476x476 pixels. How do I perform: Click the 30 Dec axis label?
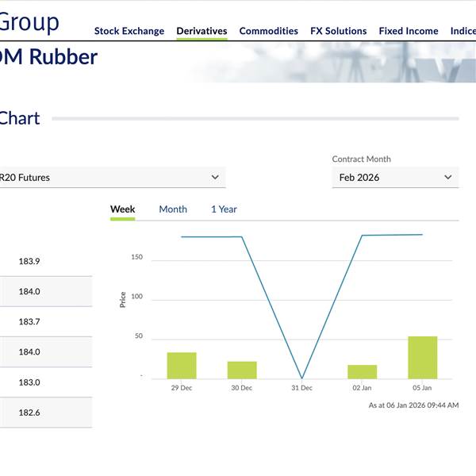(242, 388)
